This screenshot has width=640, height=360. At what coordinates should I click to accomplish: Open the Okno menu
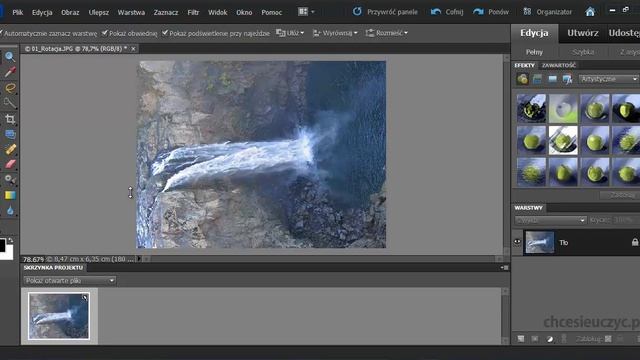point(244,12)
